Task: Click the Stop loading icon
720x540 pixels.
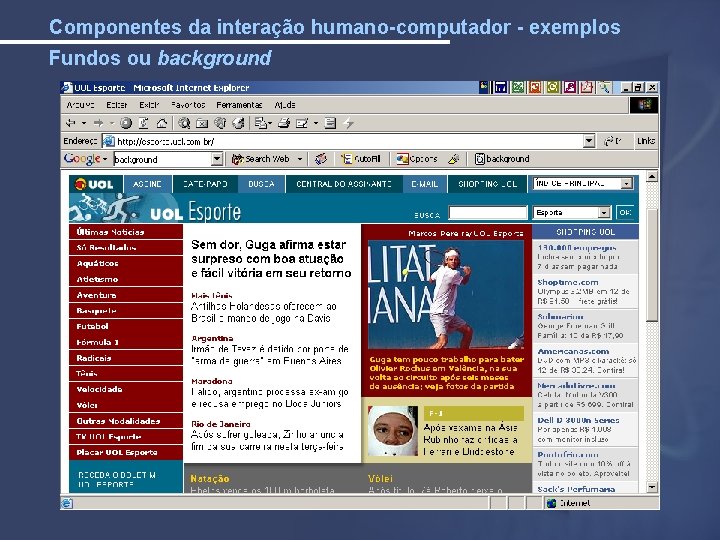Action: point(126,123)
